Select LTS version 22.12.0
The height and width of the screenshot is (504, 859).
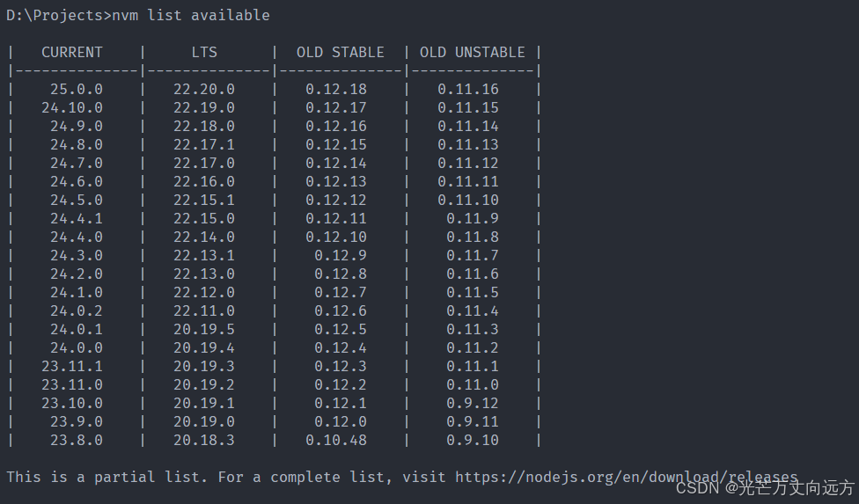click(204, 293)
